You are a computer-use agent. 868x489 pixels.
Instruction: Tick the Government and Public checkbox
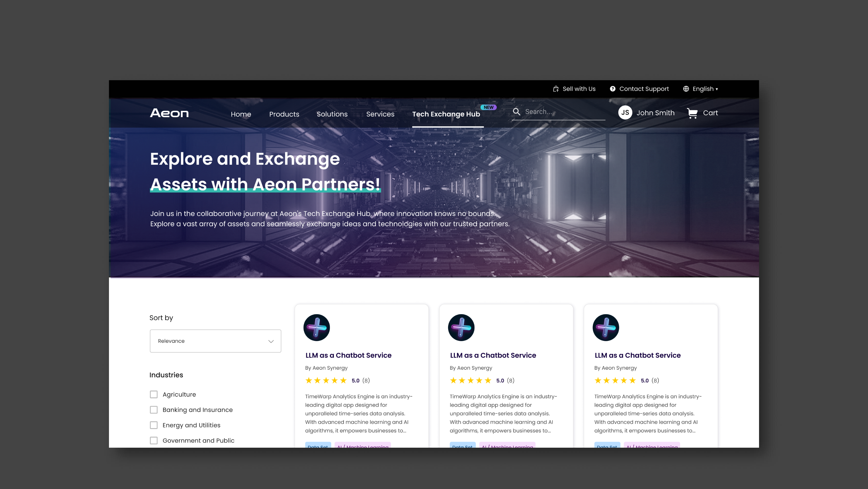(x=154, y=440)
